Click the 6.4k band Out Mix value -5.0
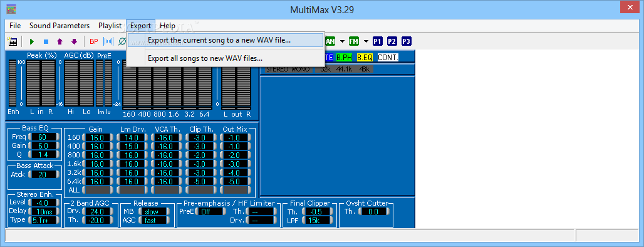Image resolution: width=644 pixels, height=247 pixels. click(236, 181)
